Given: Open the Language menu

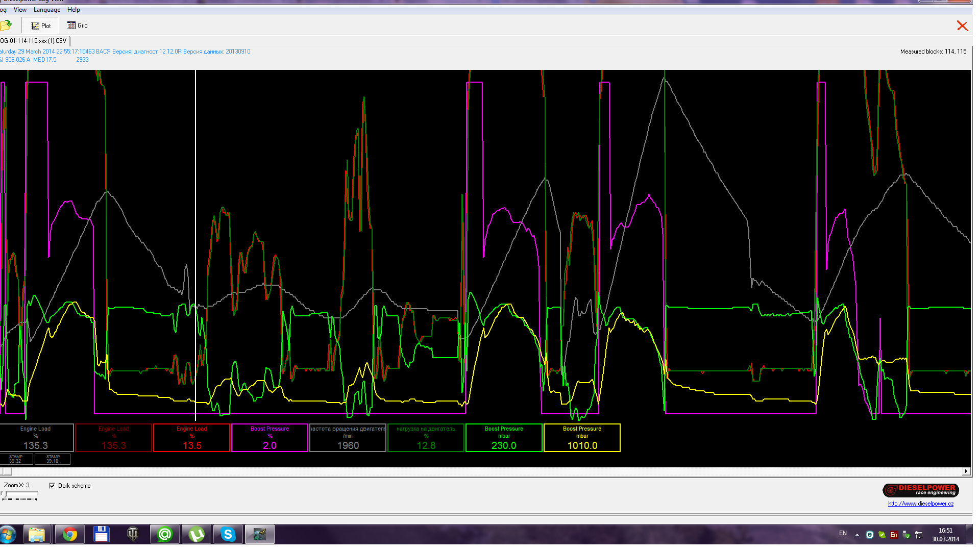Looking at the screenshot, I should (x=46, y=10).
